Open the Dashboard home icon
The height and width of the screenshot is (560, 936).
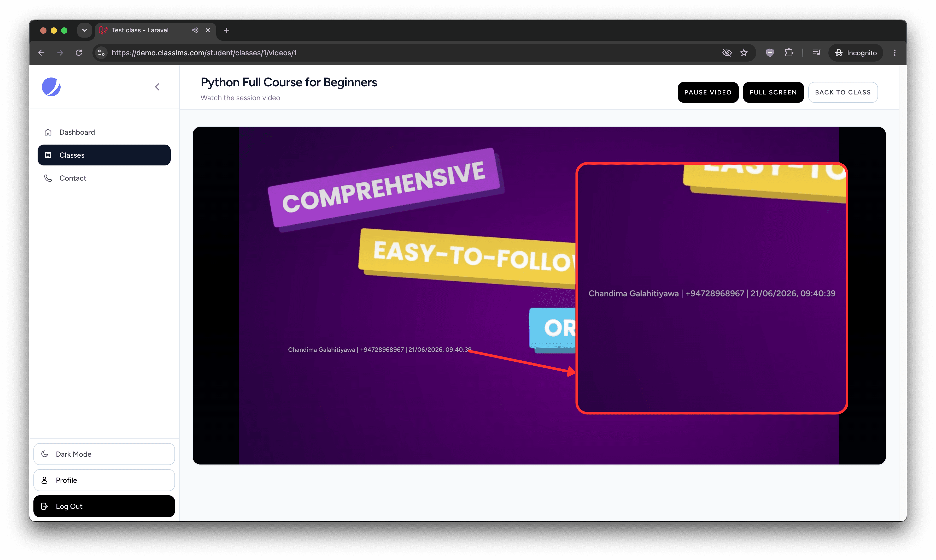pyautogui.click(x=48, y=132)
